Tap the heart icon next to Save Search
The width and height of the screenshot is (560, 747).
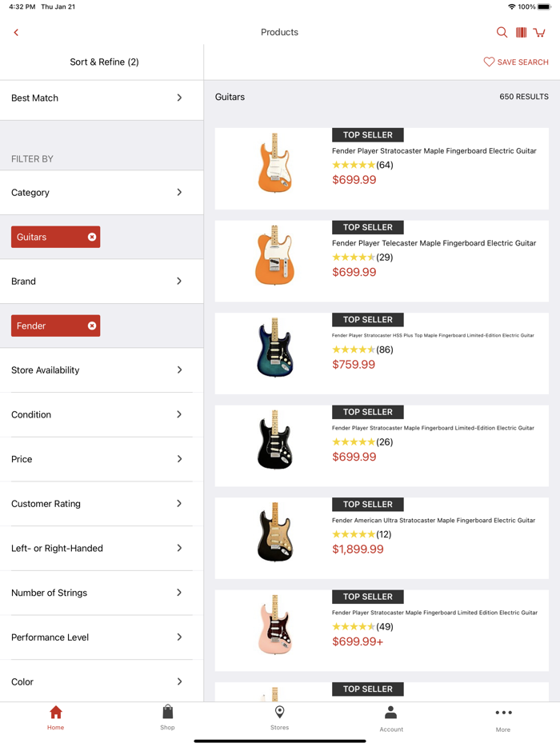(488, 62)
